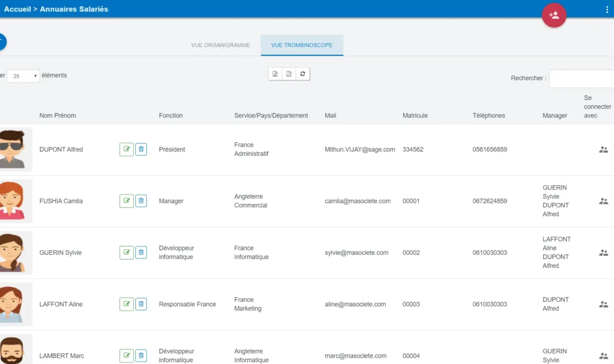Export the employee list to Excel
The width and height of the screenshot is (614, 364).
(275, 73)
